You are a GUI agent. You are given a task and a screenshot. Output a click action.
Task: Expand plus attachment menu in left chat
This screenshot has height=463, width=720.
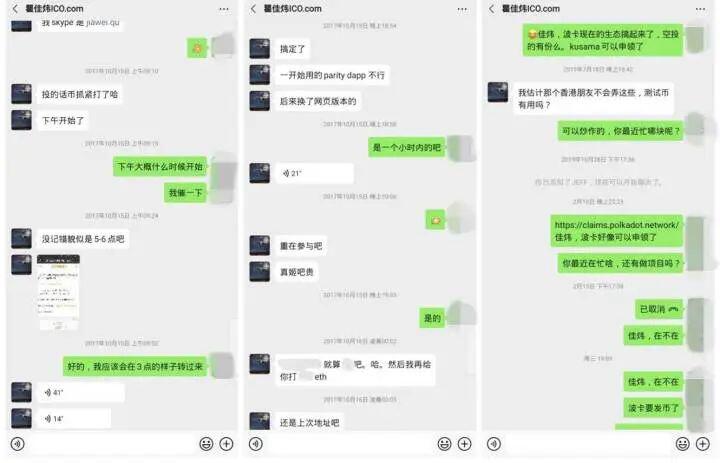[x=226, y=444]
